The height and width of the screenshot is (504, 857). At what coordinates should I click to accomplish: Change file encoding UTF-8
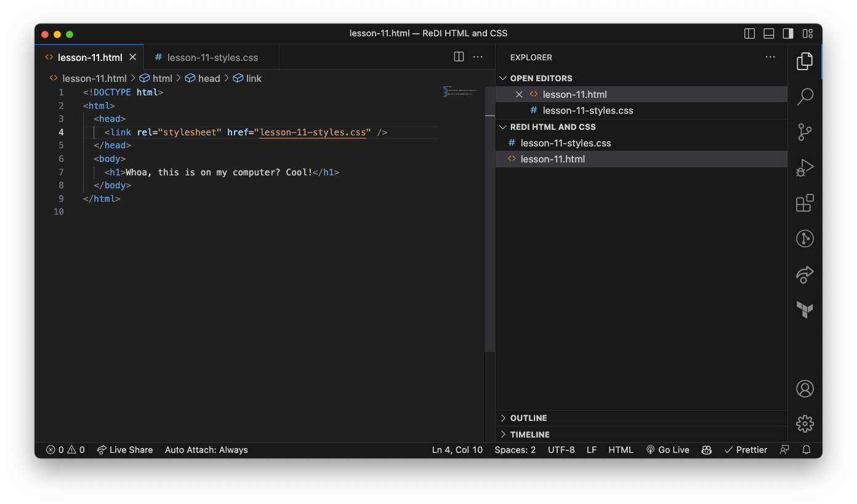(x=561, y=450)
